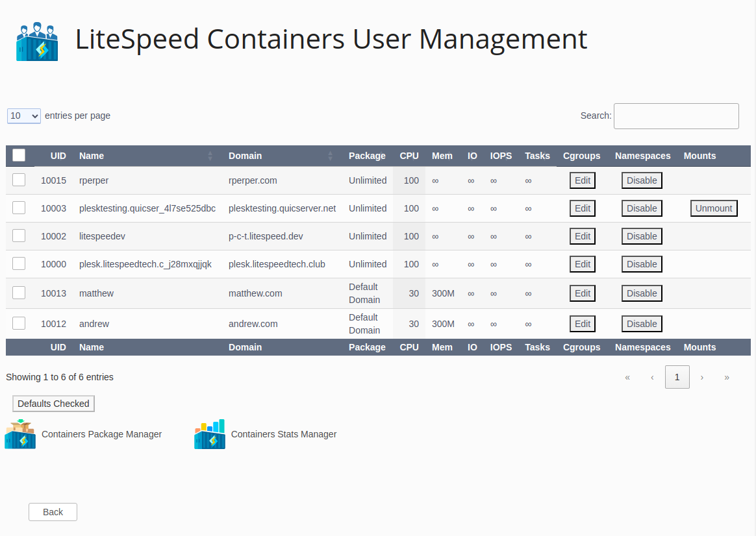Screen dimensions: 756x536
Task: Click the previous-page chevron in pagination
Action: pos(652,377)
